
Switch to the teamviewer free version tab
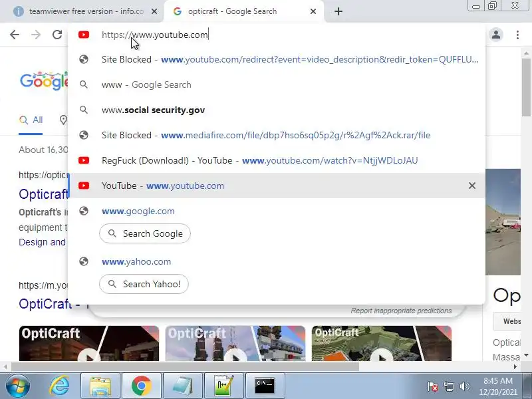point(82,11)
